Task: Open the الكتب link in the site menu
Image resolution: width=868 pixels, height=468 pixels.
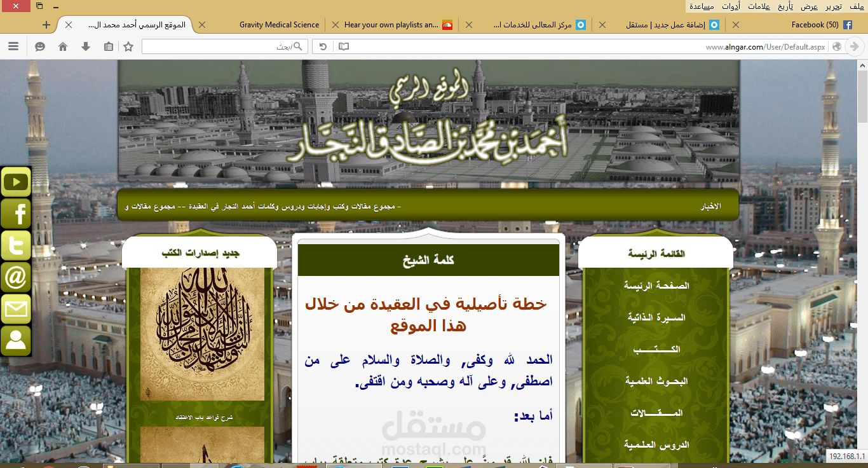Action: coord(656,349)
